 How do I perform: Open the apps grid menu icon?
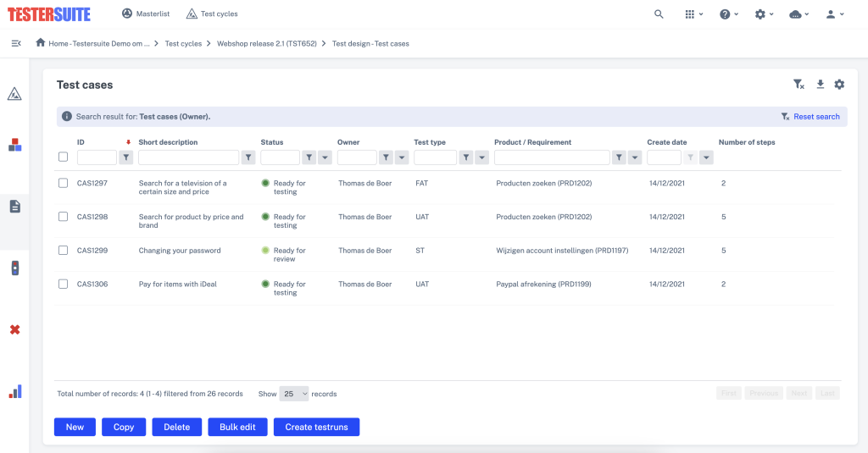(690, 14)
